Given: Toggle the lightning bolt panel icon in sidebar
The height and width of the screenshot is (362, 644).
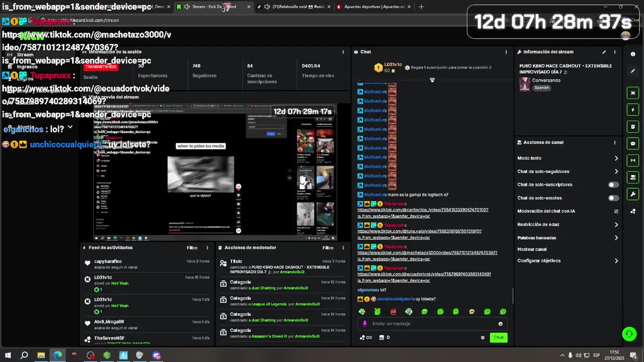Looking at the screenshot, I should point(633,110).
